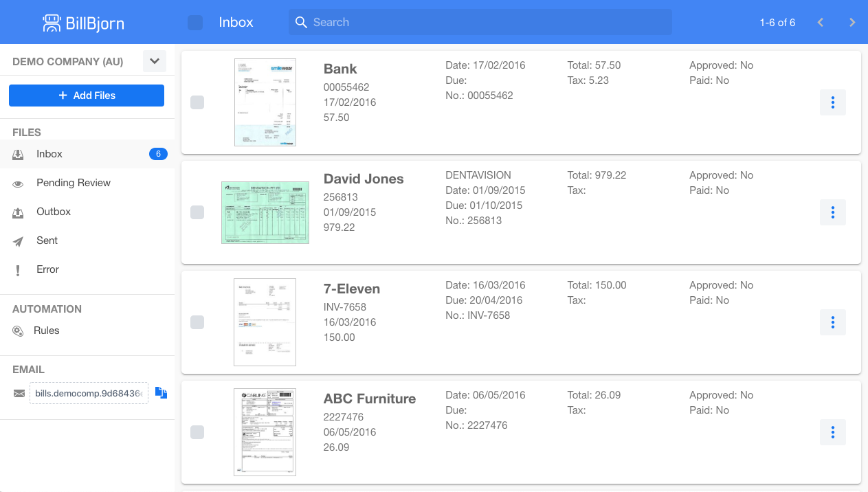Open options menu for ABC Furniture invoice
Screen dimensions: 868x492
pyautogui.click(x=833, y=432)
